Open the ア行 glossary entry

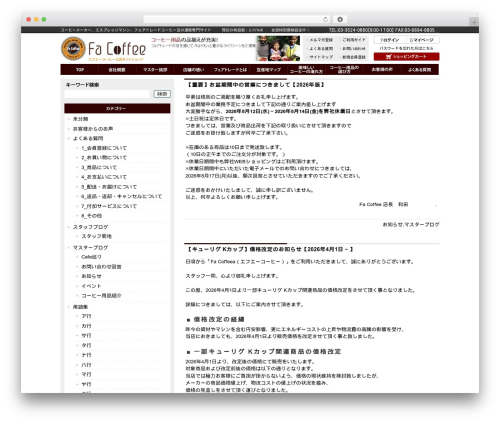[86, 316]
